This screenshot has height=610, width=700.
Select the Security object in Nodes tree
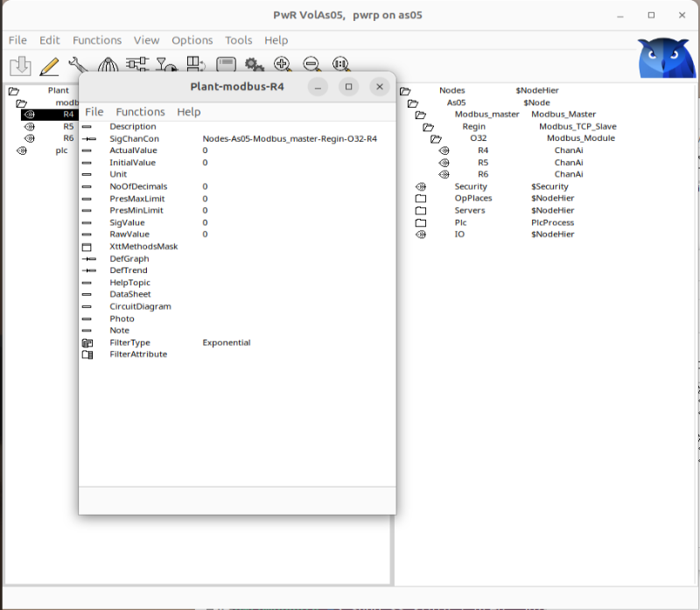pyautogui.click(x=471, y=186)
